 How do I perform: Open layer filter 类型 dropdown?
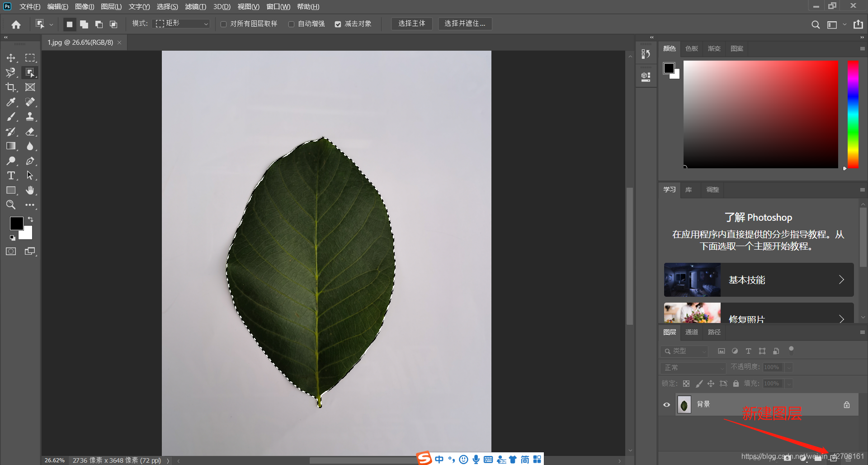[x=684, y=351]
